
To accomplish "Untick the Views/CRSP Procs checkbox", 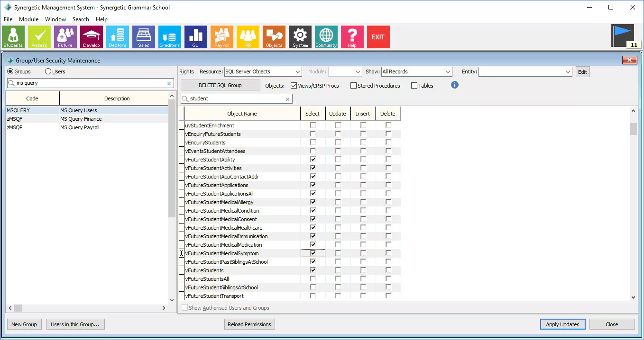I will [294, 86].
